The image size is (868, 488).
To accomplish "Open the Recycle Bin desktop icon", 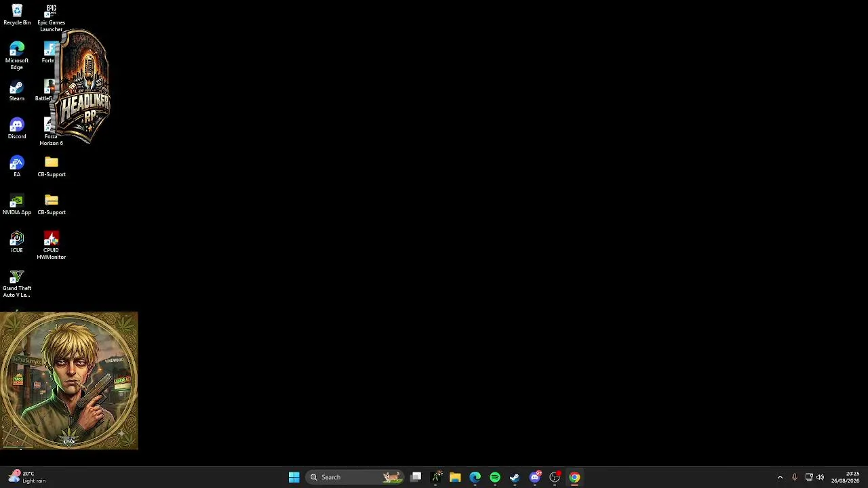I will (x=17, y=15).
